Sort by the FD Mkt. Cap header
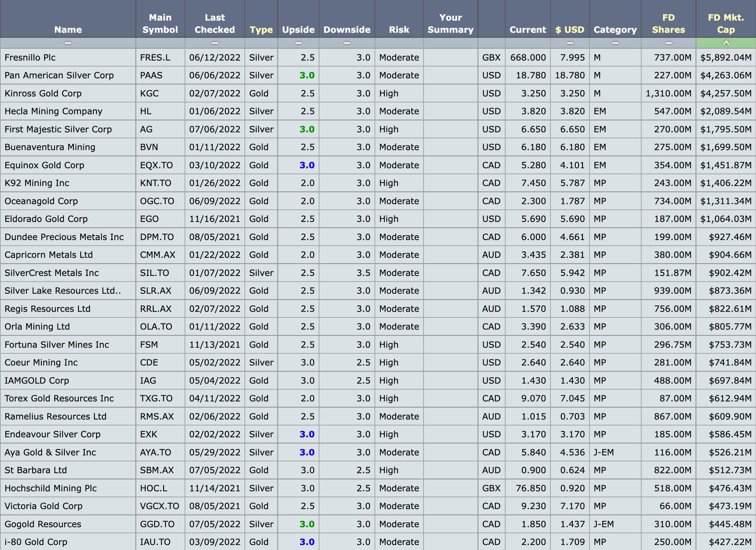756x550 pixels. click(x=726, y=24)
